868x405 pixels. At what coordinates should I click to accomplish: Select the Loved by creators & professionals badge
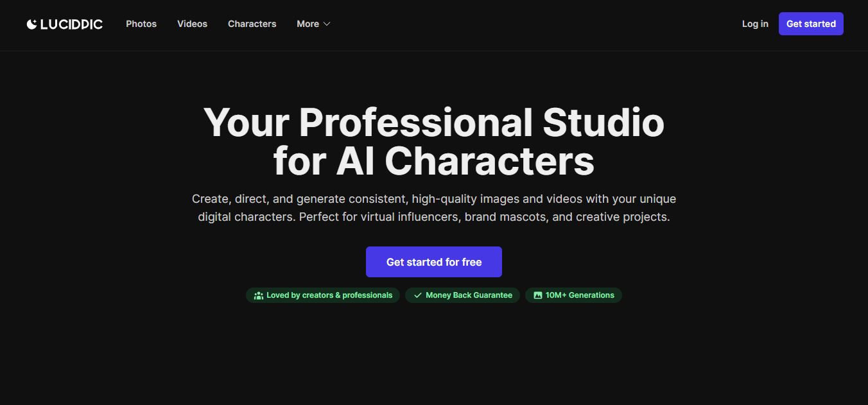pos(323,295)
